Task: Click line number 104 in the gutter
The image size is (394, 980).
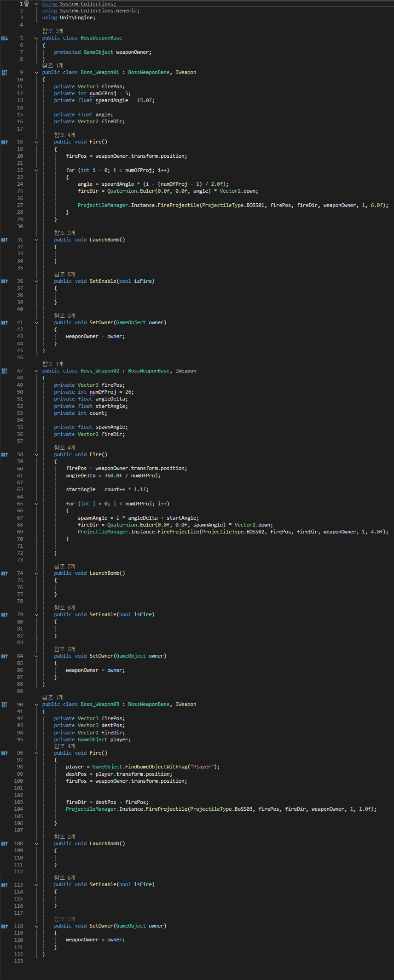Action: coord(18,809)
